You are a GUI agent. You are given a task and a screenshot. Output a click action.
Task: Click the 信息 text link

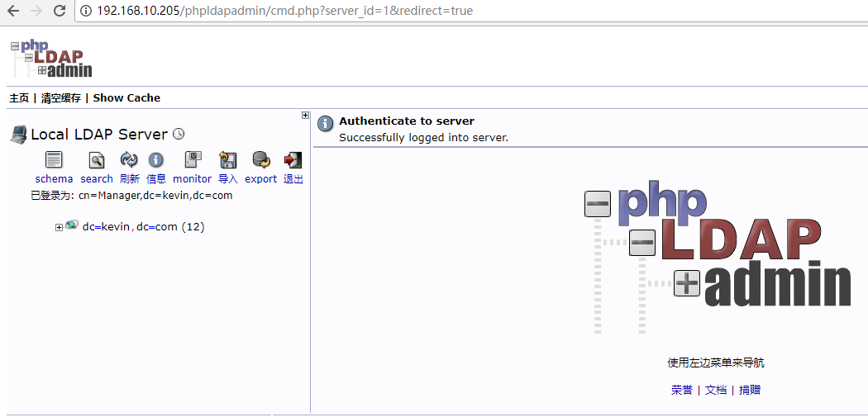pos(156,178)
